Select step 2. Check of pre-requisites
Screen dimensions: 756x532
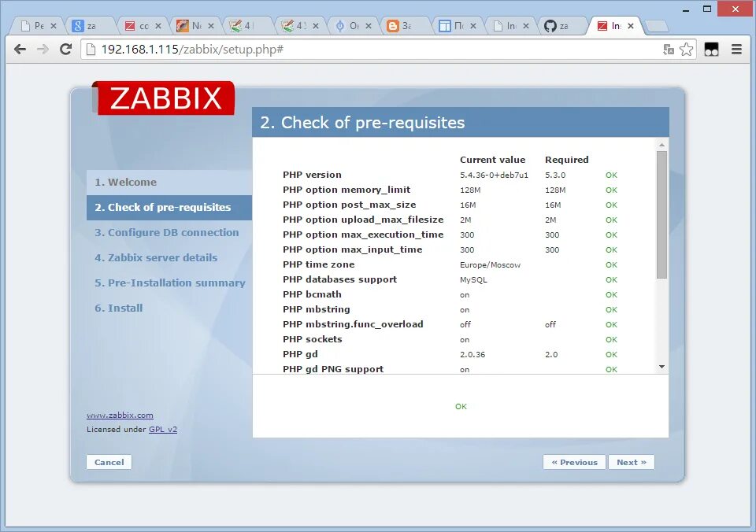(169, 208)
